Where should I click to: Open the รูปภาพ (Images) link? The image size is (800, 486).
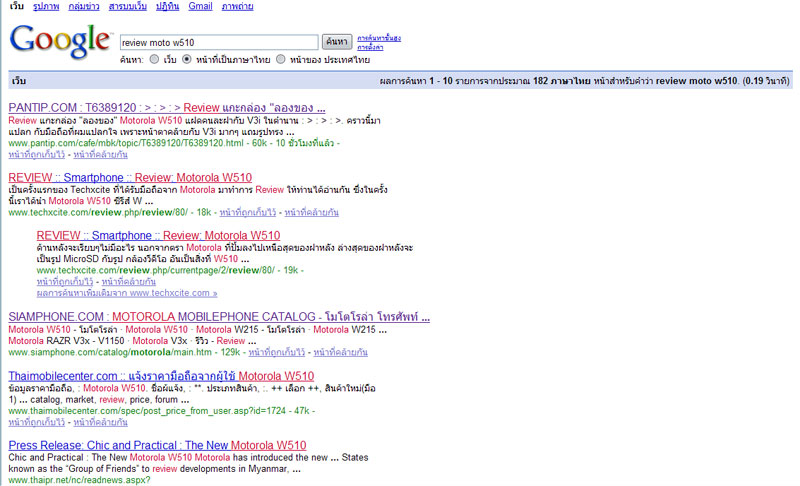coord(46,6)
